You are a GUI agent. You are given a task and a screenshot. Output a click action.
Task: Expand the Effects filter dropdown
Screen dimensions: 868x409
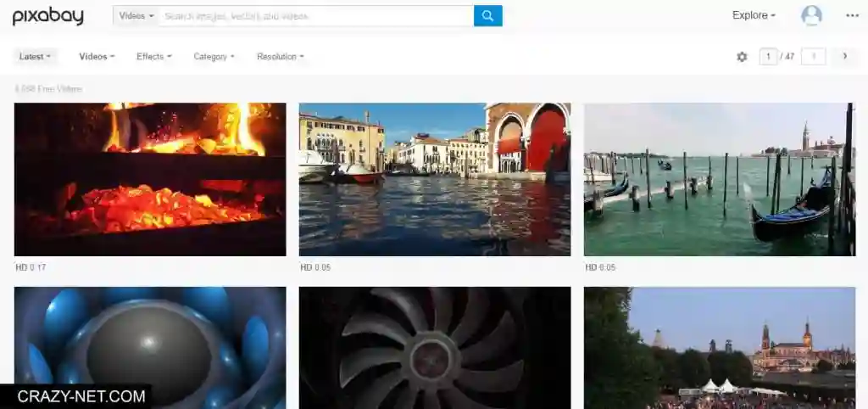click(x=154, y=57)
